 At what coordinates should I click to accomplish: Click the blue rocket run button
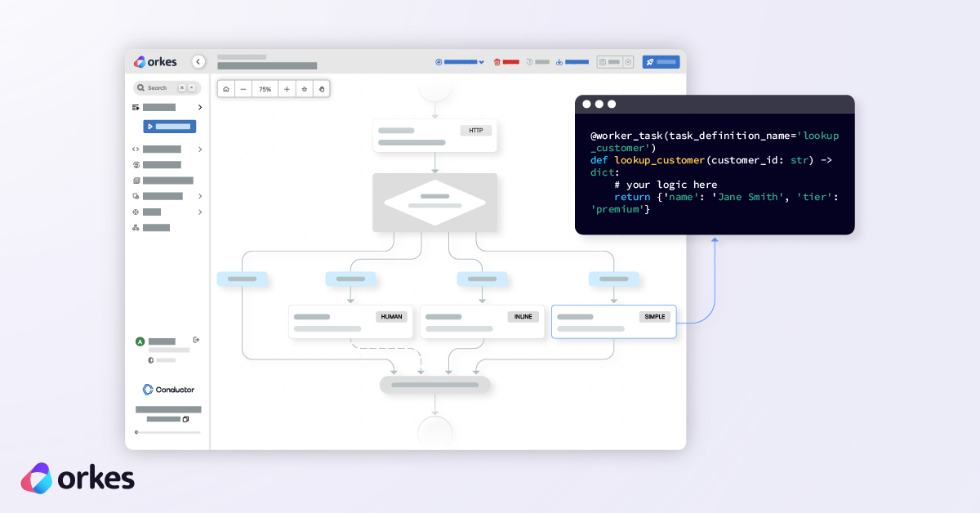click(661, 62)
